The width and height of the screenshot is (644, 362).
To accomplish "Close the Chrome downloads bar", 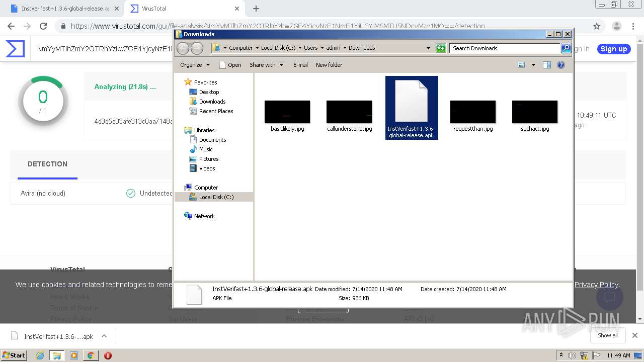I will (x=634, y=335).
